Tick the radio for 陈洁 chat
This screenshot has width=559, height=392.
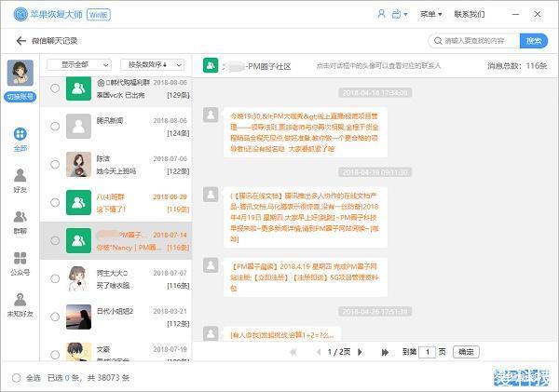pos(55,164)
